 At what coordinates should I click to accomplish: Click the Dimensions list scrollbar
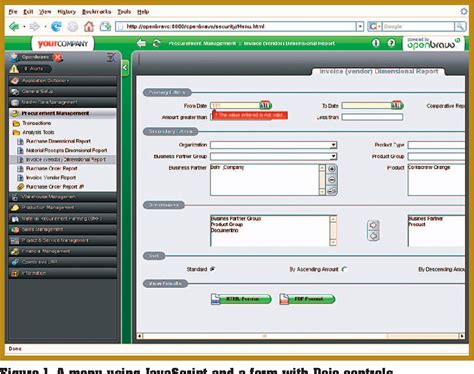pos(333,231)
